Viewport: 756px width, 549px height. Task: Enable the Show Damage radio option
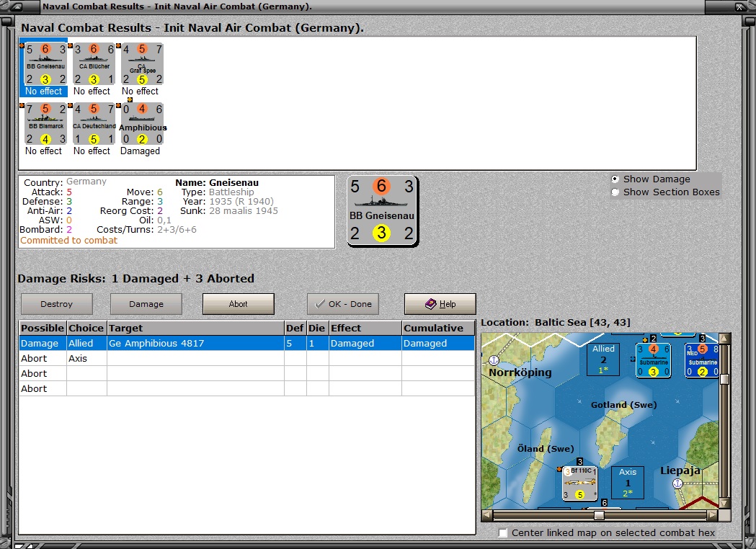[615, 179]
